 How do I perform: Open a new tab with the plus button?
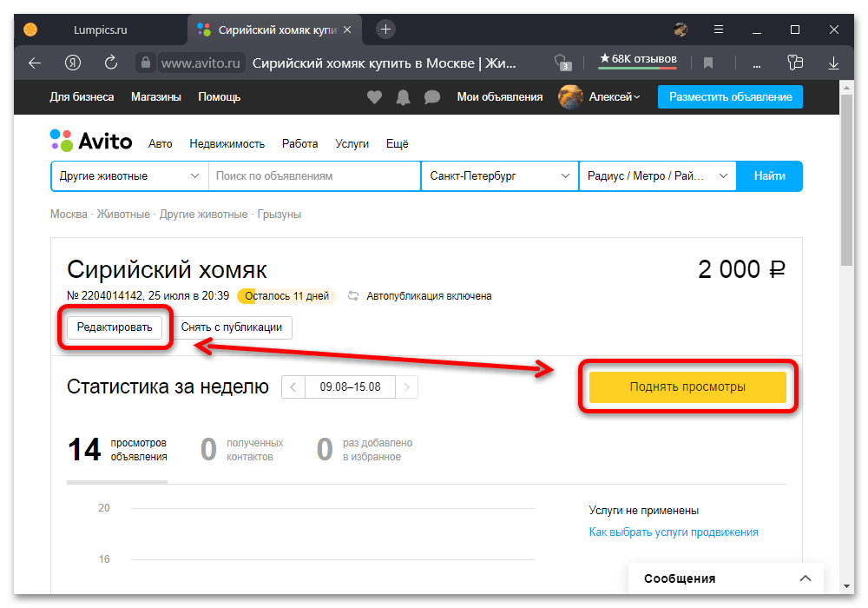coord(386,30)
